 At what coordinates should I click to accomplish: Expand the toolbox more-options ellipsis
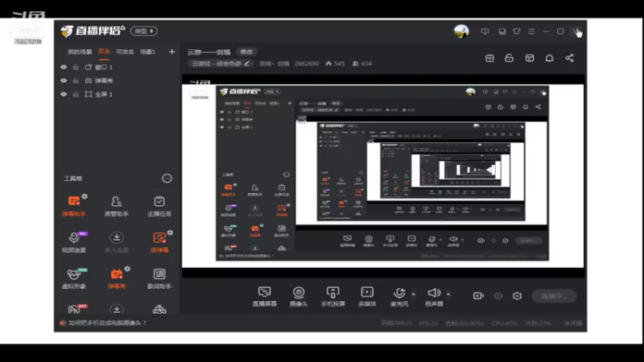click(x=167, y=178)
